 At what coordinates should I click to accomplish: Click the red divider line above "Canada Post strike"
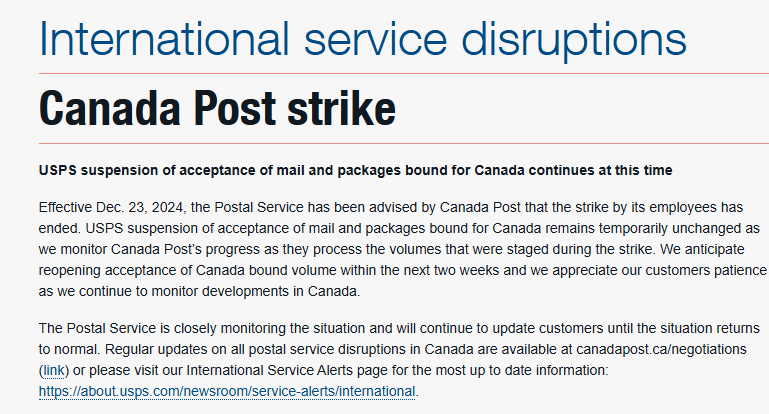point(404,74)
